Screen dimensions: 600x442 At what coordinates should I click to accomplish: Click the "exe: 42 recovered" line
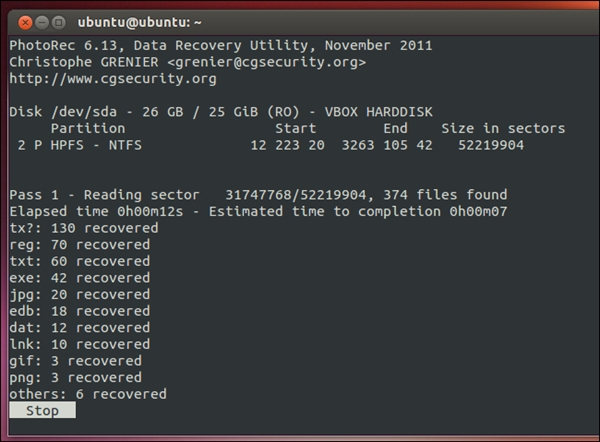pos(79,278)
